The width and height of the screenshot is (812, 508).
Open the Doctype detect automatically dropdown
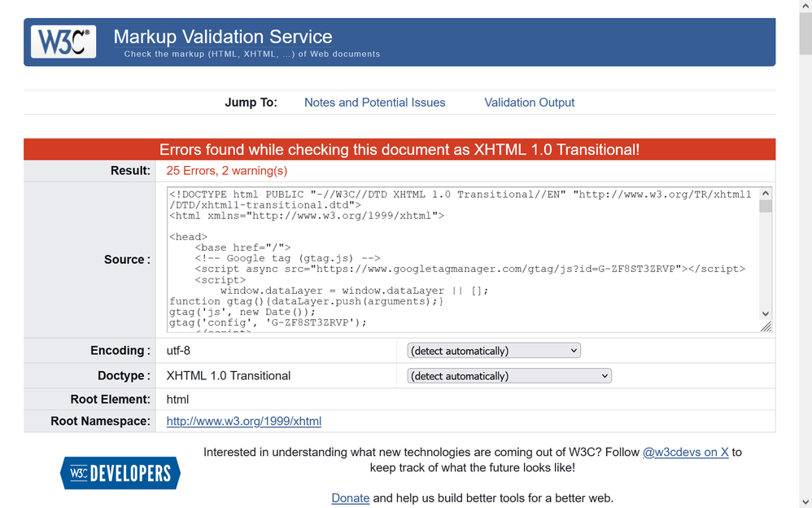pyautogui.click(x=509, y=376)
